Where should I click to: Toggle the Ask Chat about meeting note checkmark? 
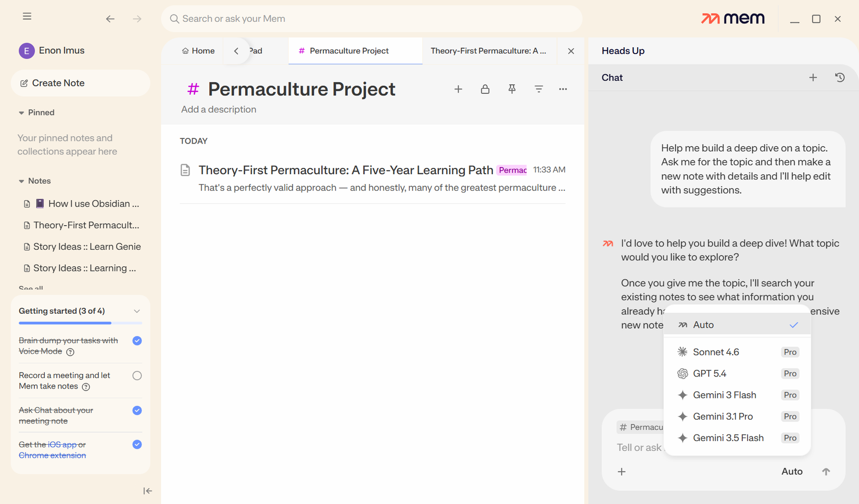click(x=137, y=410)
